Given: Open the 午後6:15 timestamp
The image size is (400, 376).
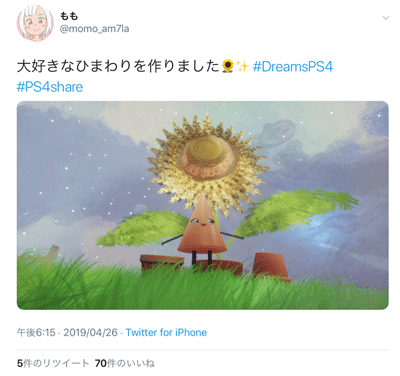Looking at the screenshot, I should click(x=36, y=332).
